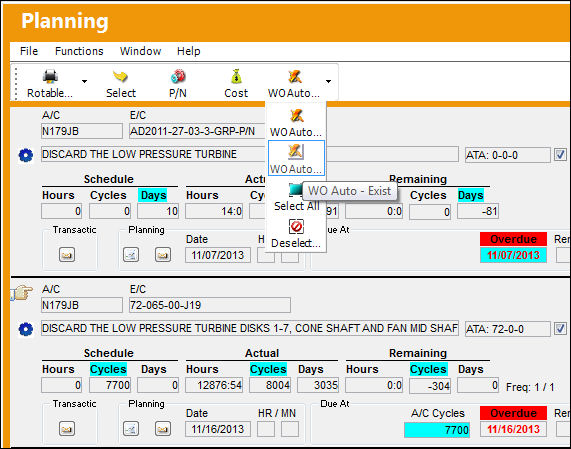The height and width of the screenshot is (449, 571).
Task: Click gear icon beside AD2011-27-03 task description
Action: [25, 155]
